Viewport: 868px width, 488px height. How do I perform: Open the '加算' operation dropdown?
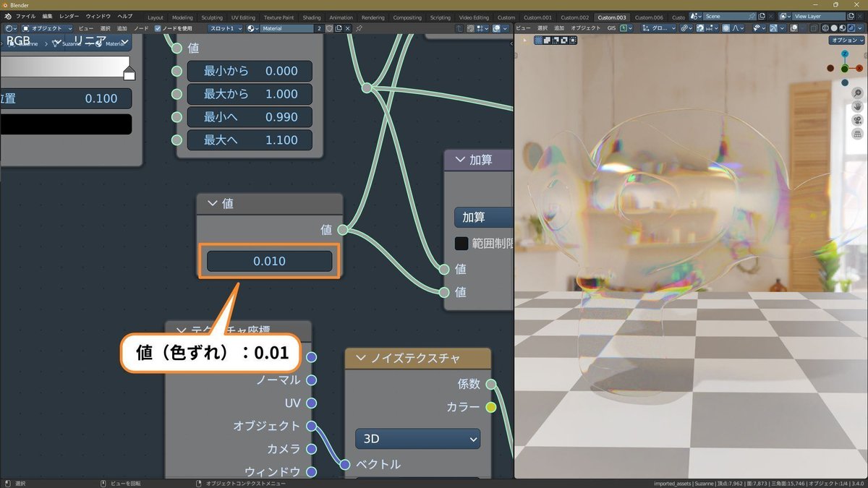coord(483,217)
